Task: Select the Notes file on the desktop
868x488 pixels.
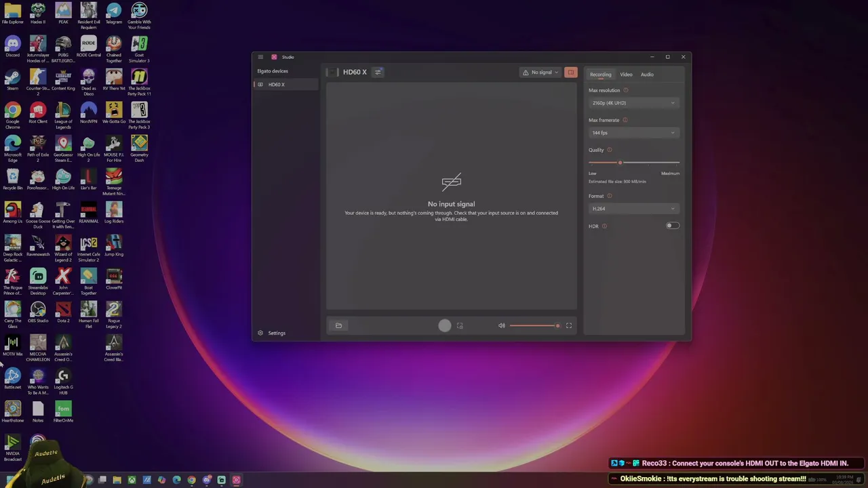Action: pos(38,412)
